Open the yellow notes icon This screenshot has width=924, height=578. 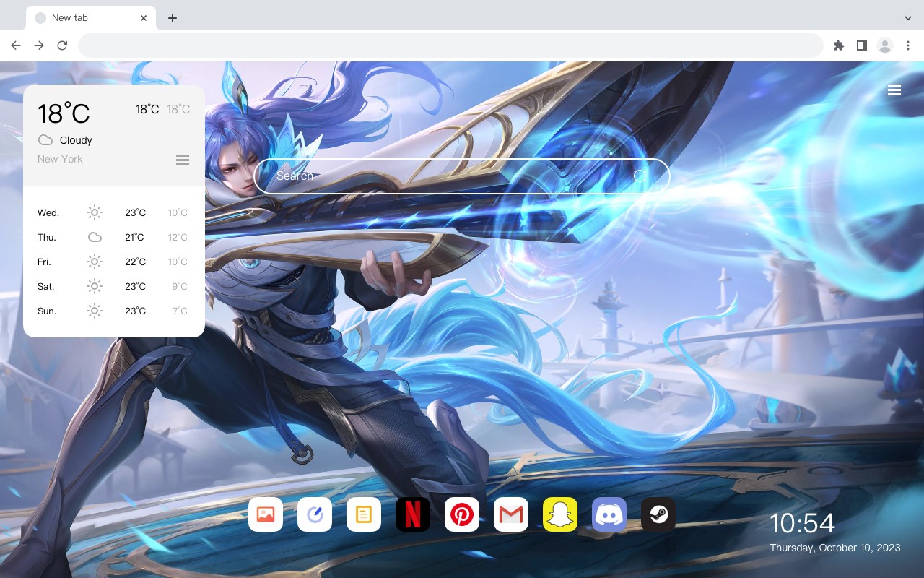[364, 514]
